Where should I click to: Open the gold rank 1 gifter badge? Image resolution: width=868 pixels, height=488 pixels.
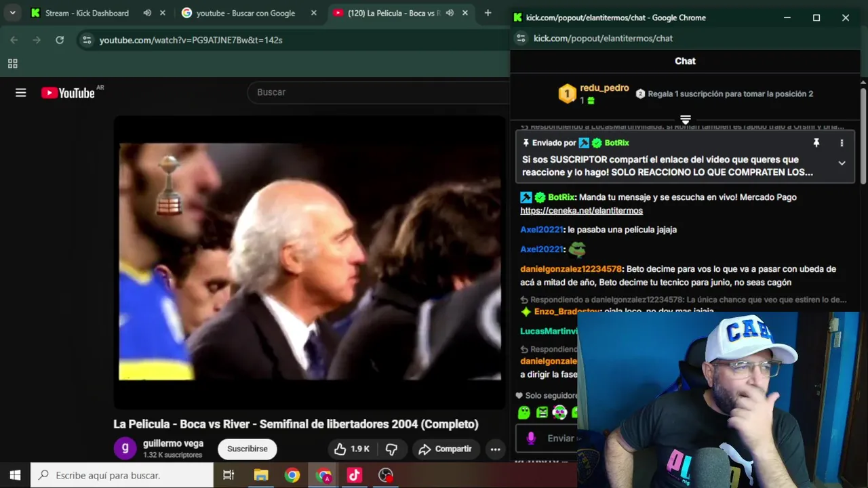(567, 94)
